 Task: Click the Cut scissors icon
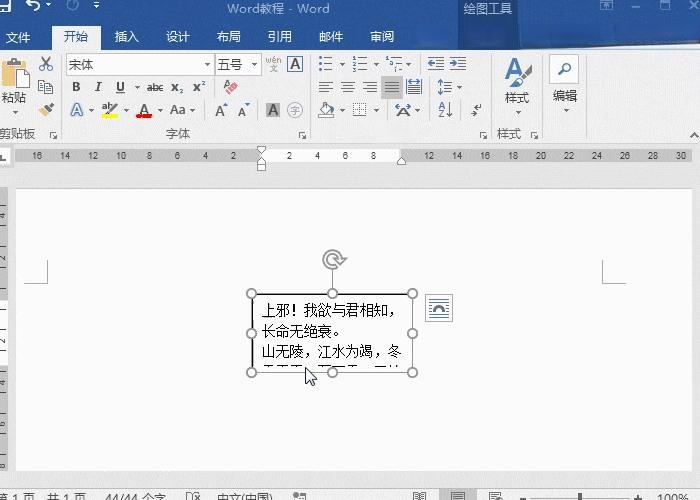point(46,64)
